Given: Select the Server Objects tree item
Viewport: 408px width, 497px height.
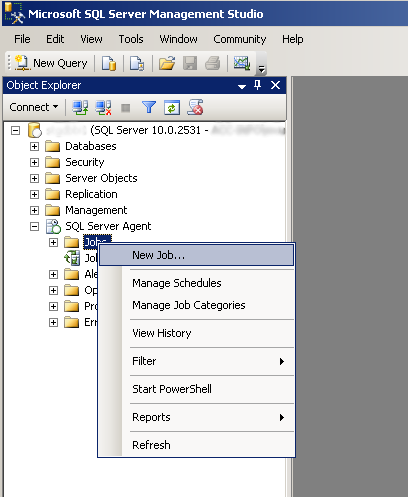Looking at the screenshot, I should coord(101,178).
